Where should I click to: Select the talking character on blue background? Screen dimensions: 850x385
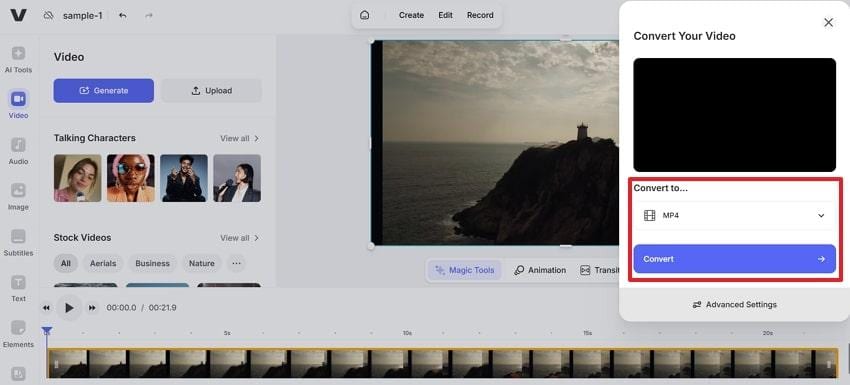(184, 178)
